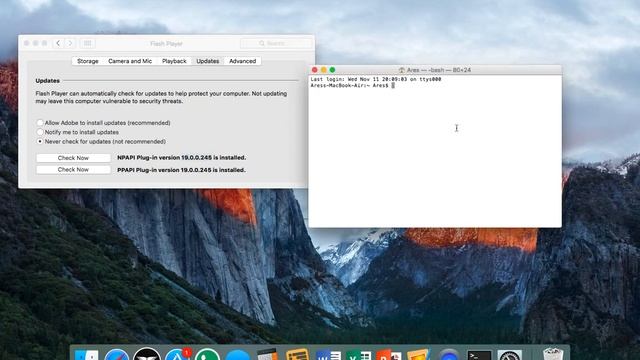Open Finder from the Dock
Viewport: 640px width, 360px height.
87,355
